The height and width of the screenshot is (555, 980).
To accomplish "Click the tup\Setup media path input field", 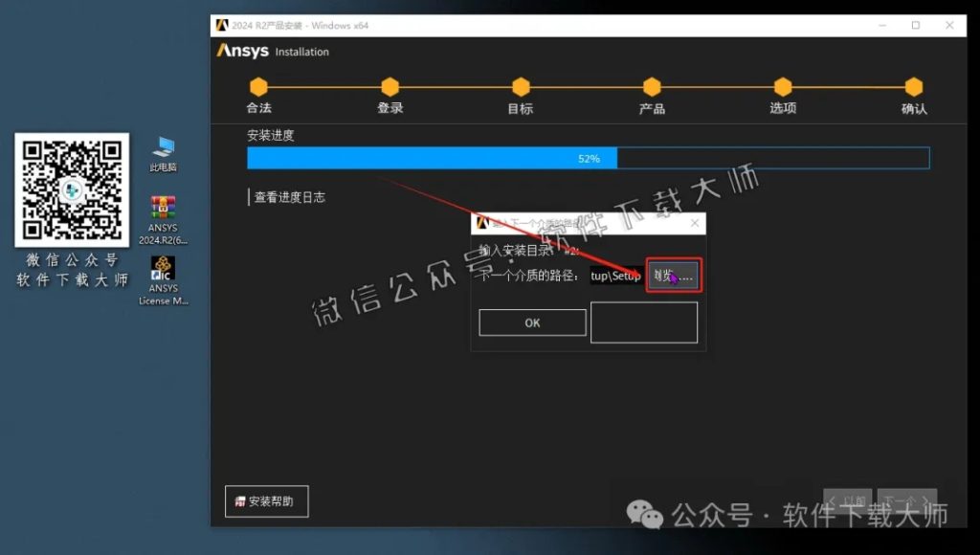I will click(x=617, y=276).
